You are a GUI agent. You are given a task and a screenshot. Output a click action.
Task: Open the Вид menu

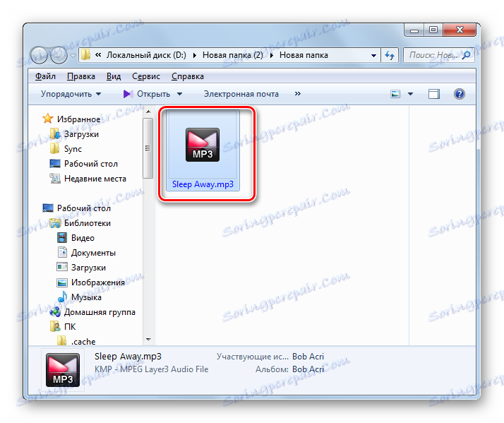point(114,76)
